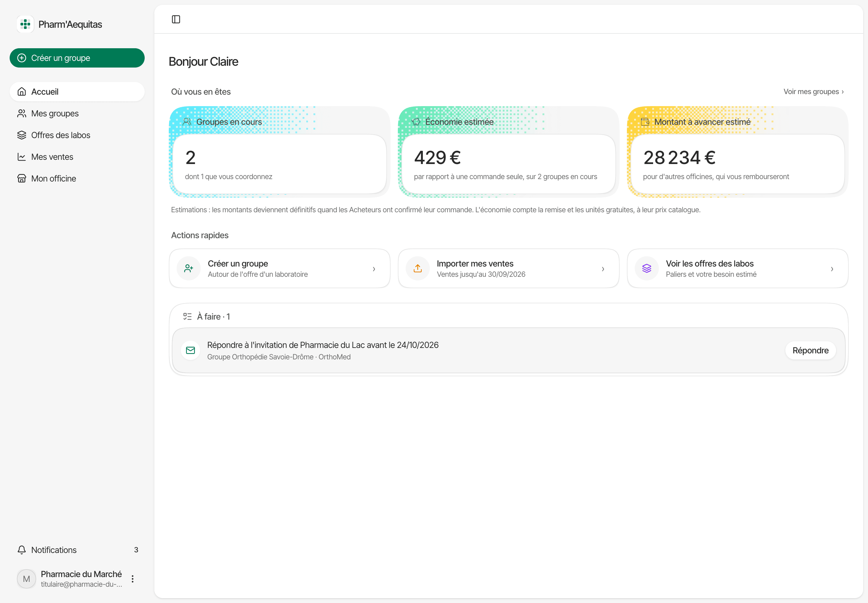This screenshot has height=603, width=868.
Task: Click the layers icon beside Offres des labos
Action: [22, 135]
